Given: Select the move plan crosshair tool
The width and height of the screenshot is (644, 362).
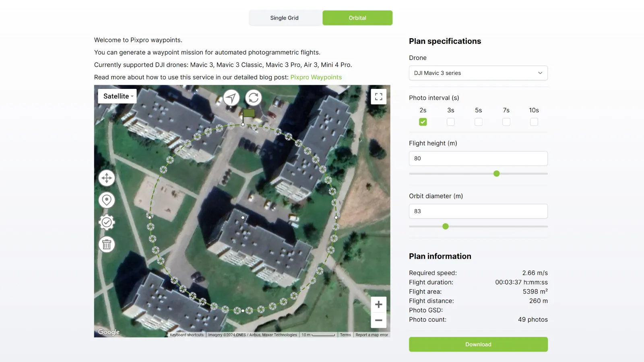Looking at the screenshot, I should pyautogui.click(x=107, y=178).
